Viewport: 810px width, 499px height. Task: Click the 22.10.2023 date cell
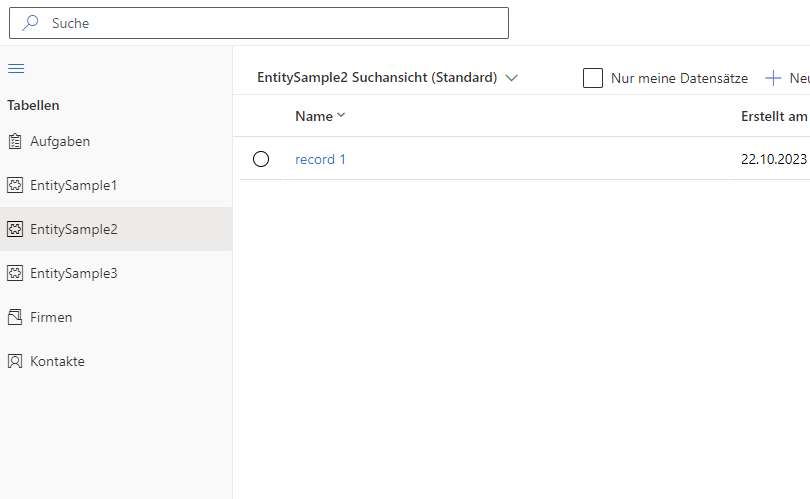click(x=774, y=159)
